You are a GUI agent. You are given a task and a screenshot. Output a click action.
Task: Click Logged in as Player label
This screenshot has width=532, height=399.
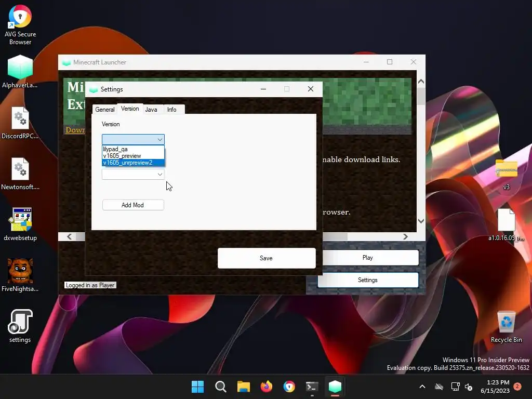90,285
